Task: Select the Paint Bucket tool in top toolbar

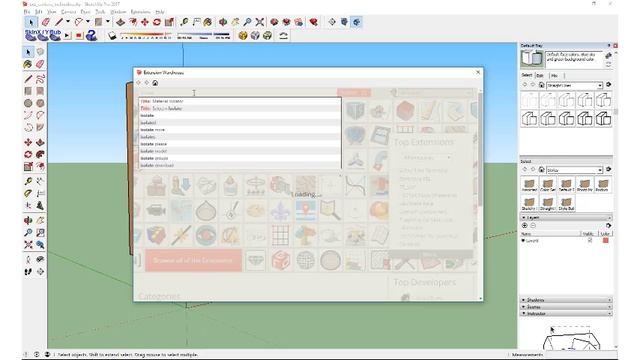Action: coord(208,22)
